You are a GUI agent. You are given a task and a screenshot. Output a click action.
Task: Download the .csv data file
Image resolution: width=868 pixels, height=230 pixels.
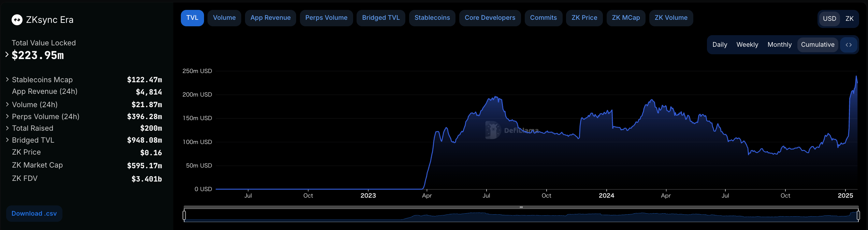(34, 214)
